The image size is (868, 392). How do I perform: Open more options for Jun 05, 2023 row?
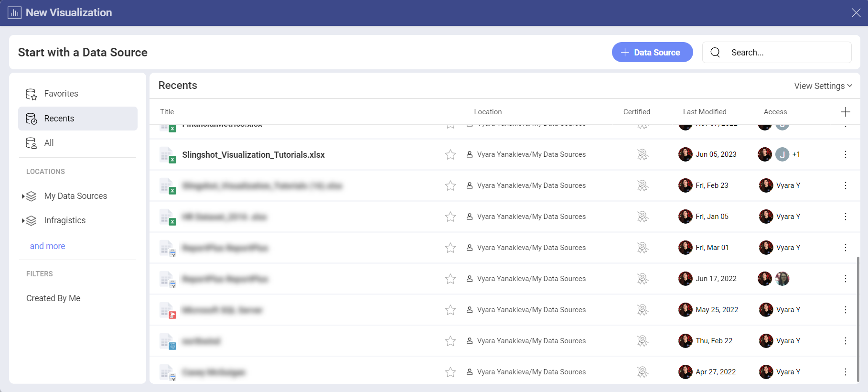click(x=846, y=154)
